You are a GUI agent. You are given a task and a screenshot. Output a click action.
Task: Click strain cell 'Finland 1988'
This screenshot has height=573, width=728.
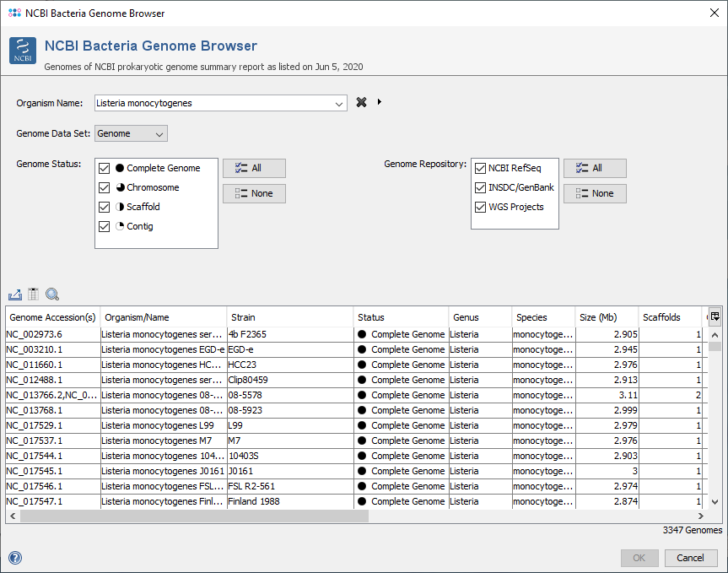[290, 501]
